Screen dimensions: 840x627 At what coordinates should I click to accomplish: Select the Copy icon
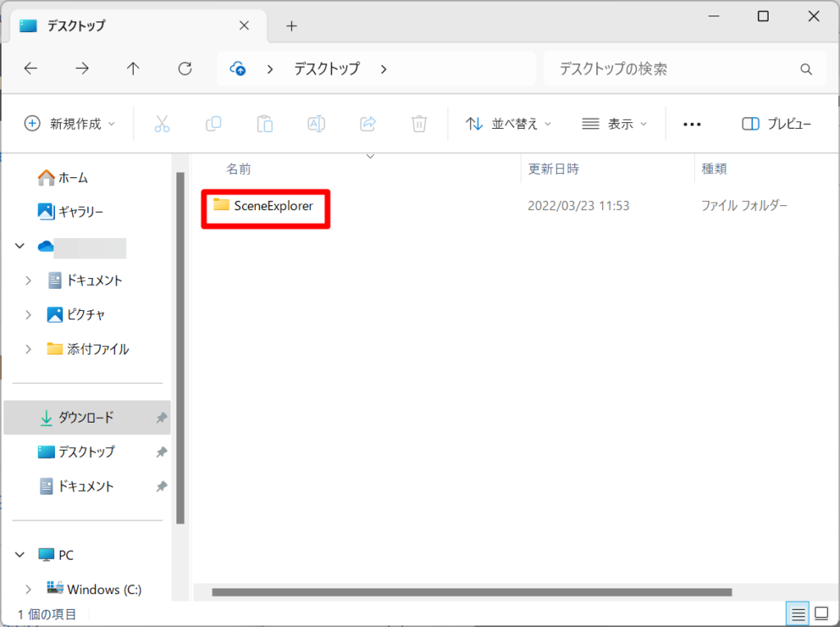click(213, 123)
